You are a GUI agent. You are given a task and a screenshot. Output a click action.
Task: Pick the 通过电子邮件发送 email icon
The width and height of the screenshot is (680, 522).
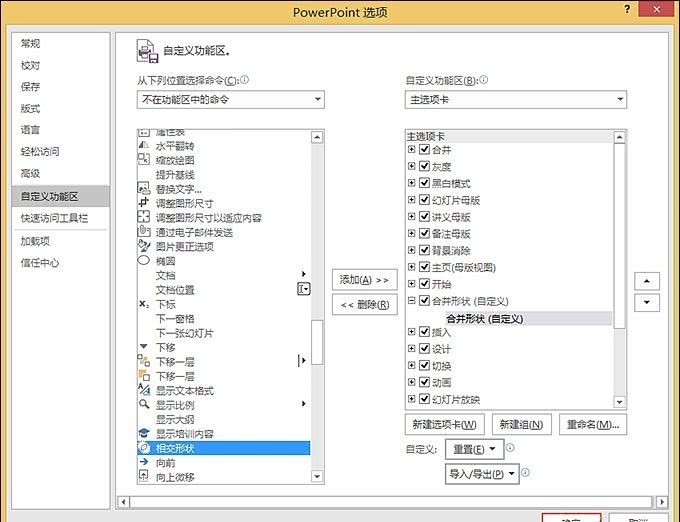[144, 231]
